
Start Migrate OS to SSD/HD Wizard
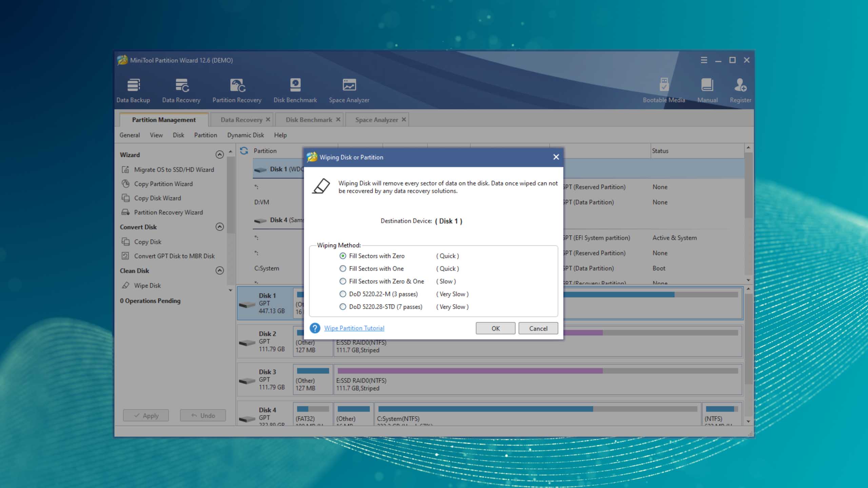[x=168, y=169]
